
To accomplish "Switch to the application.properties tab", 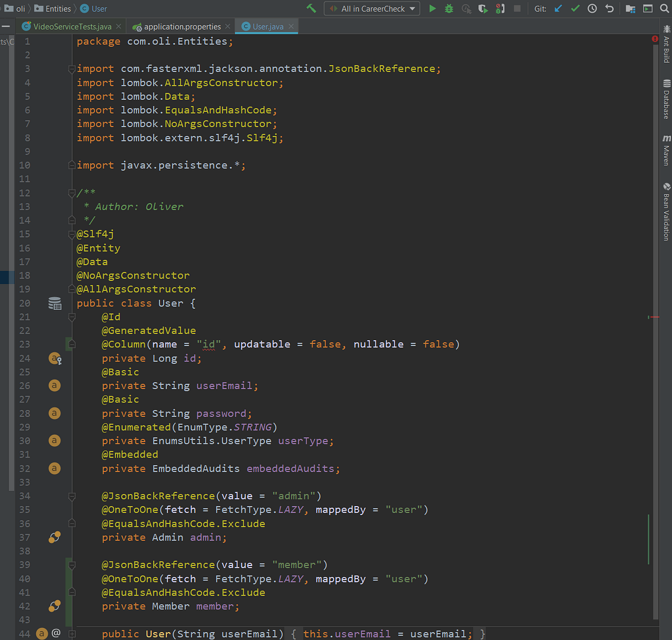I will pos(182,26).
